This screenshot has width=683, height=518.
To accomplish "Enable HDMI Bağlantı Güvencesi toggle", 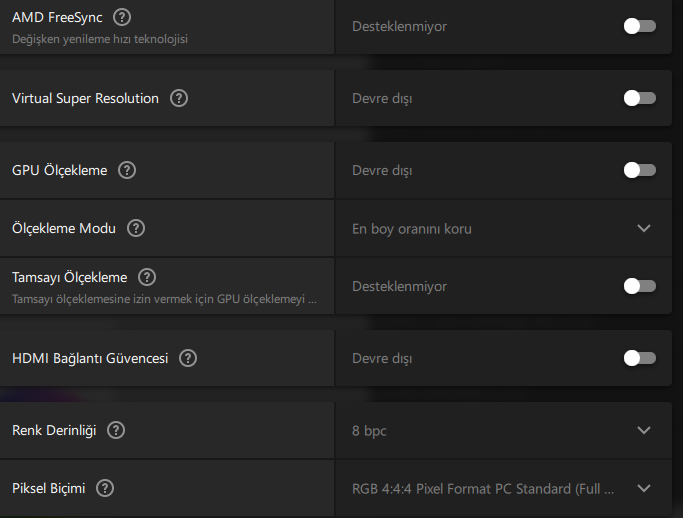I will (x=639, y=358).
